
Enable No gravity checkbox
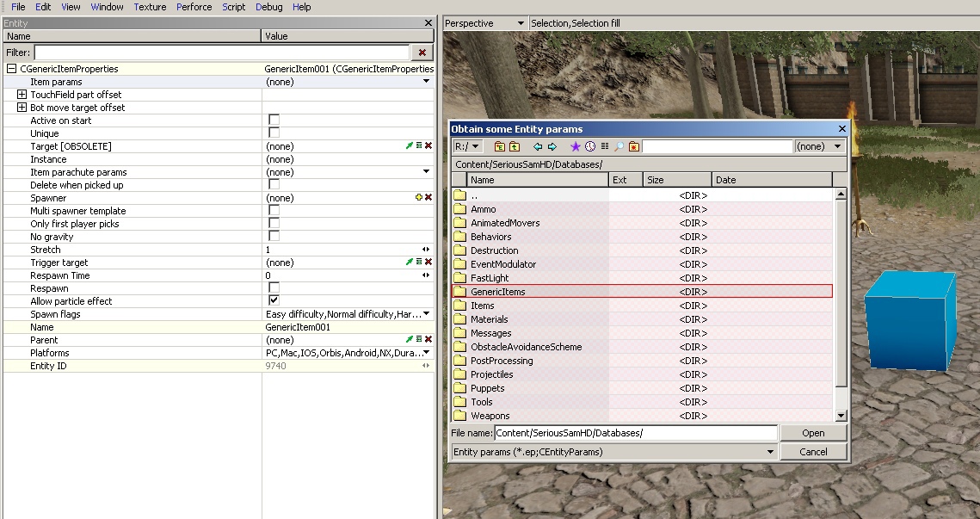coord(274,237)
